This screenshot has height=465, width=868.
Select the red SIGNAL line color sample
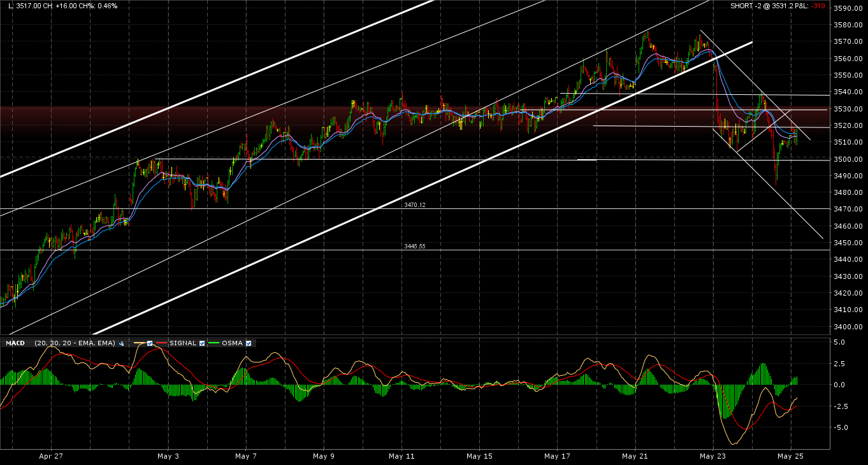coord(162,343)
